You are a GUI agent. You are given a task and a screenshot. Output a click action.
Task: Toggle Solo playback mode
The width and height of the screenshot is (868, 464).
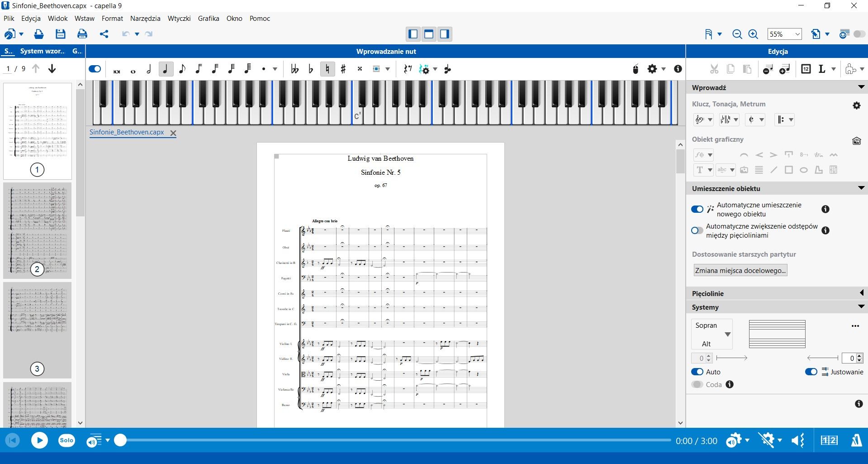pos(66,440)
